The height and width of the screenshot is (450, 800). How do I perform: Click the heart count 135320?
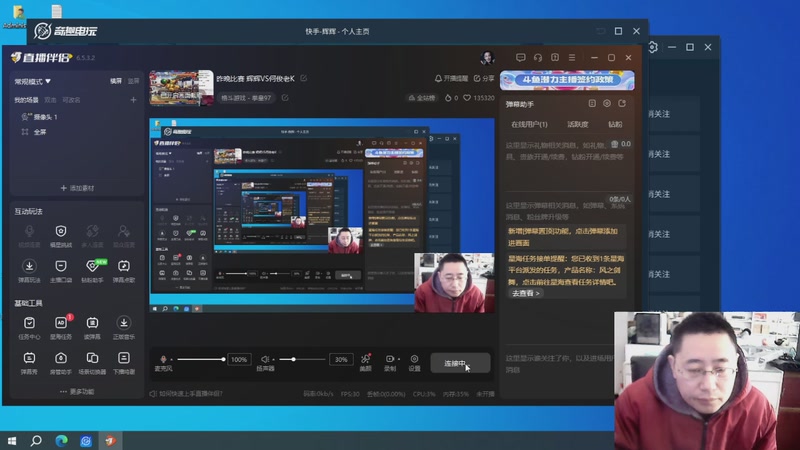[479, 97]
